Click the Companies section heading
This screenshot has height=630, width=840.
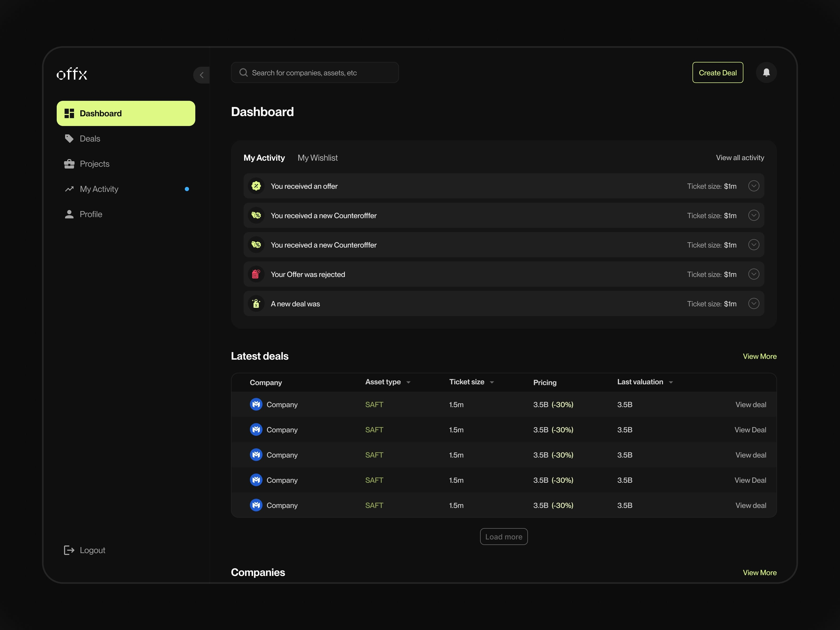coord(258,572)
